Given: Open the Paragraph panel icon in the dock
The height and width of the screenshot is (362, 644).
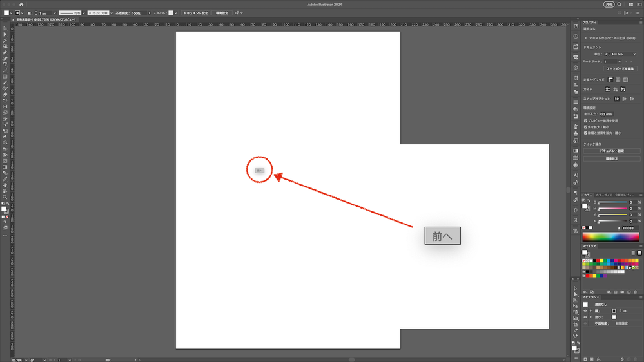Looking at the screenshot, I should point(576,193).
